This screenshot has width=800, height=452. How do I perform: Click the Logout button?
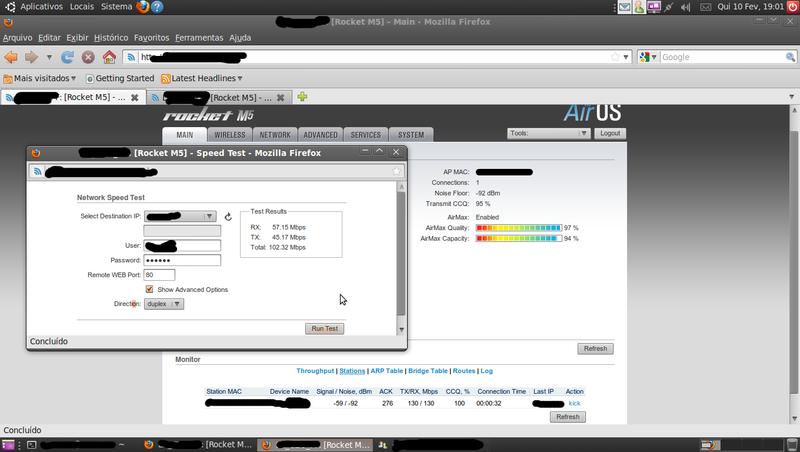click(610, 133)
